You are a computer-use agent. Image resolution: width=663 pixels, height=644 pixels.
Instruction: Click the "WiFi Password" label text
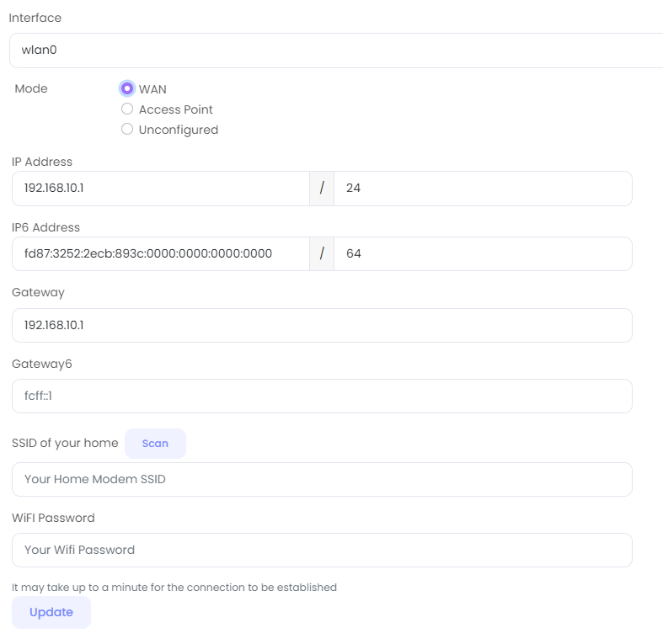click(53, 518)
